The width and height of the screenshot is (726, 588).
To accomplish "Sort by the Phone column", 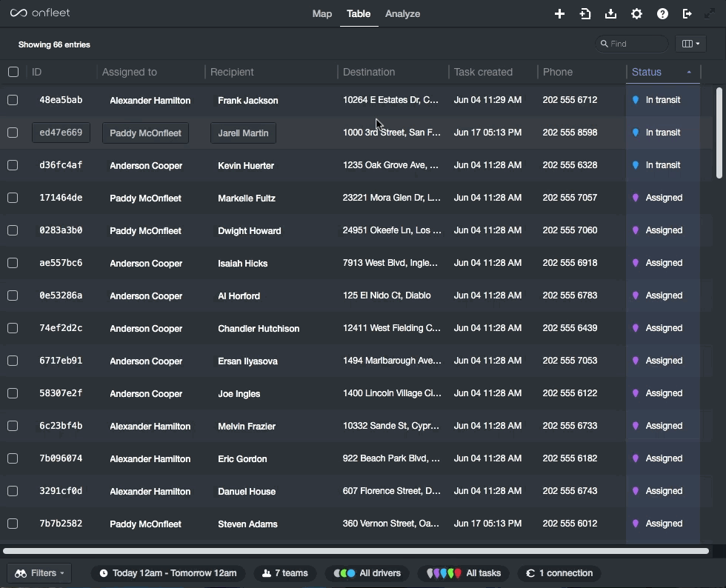I will pyautogui.click(x=557, y=72).
